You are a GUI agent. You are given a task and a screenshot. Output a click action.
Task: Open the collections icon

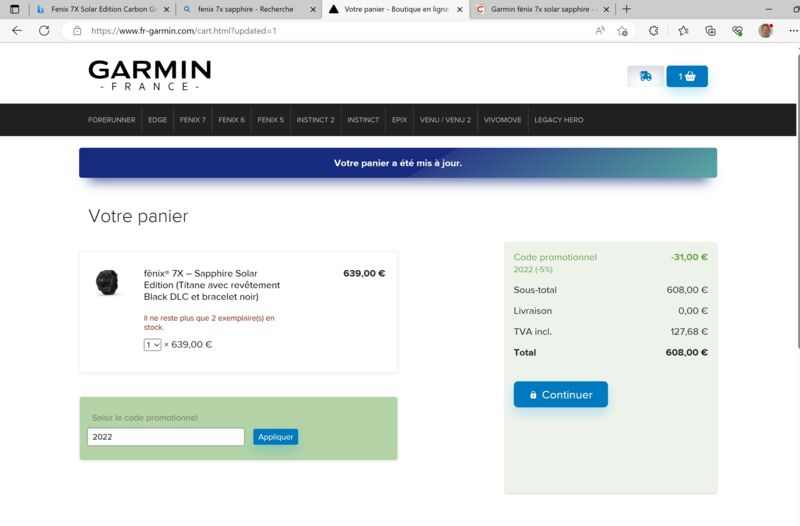710,31
